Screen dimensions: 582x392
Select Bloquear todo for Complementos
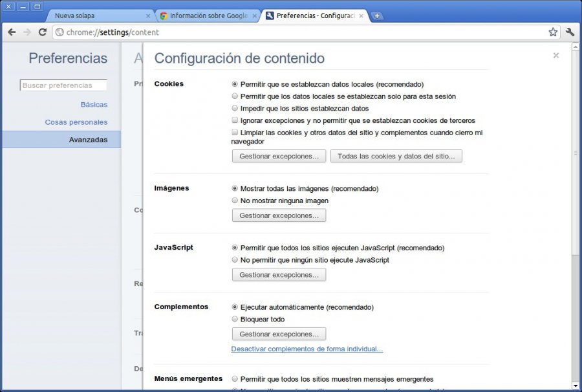click(x=235, y=319)
